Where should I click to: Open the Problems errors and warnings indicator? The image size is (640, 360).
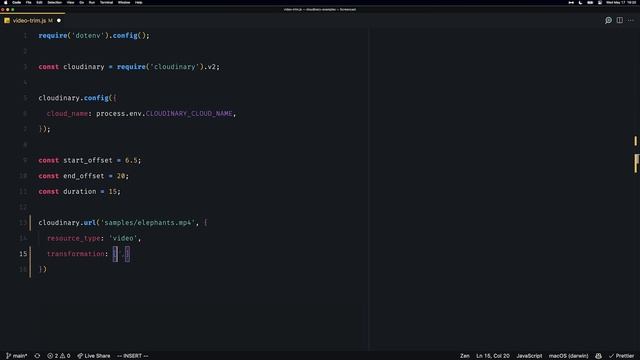tap(59, 356)
